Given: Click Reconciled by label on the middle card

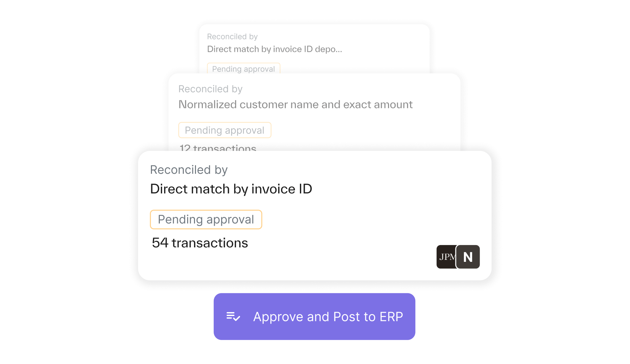Looking at the screenshot, I should tap(210, 89).
